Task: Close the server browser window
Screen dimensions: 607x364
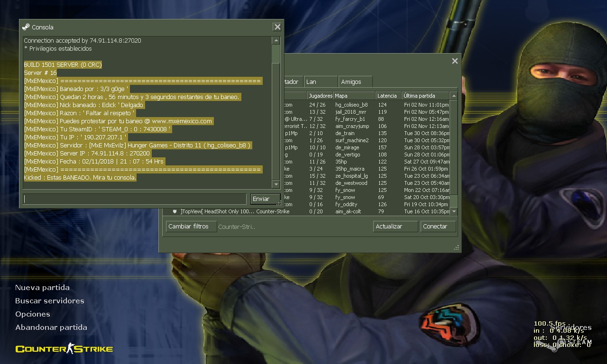Action: coord(455,61)
